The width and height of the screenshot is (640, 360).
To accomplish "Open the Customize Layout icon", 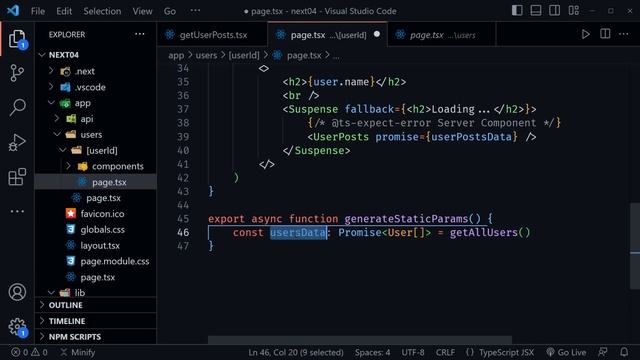I will pos(573,11).
